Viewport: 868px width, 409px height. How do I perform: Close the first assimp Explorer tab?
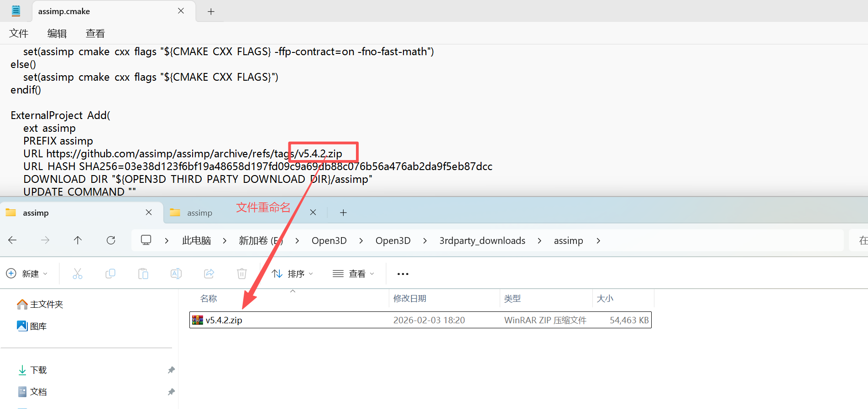coord(149,212)
